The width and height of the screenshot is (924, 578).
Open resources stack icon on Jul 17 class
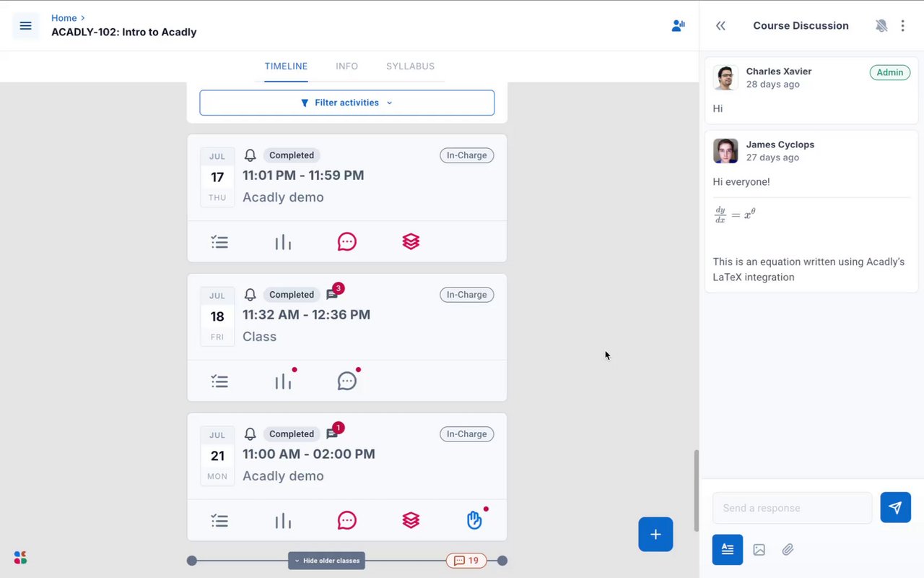tap(411, 242)
